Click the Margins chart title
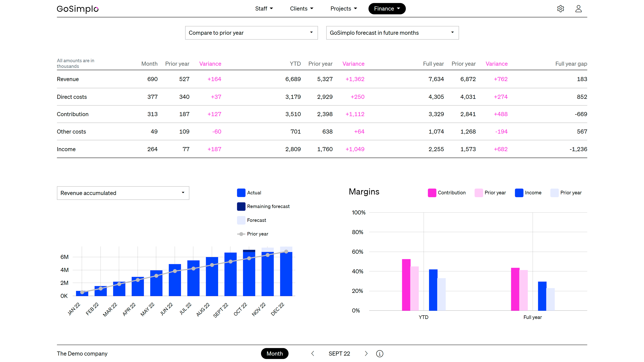The height and width of the screenshot is (362, 644). coord(364,192)
